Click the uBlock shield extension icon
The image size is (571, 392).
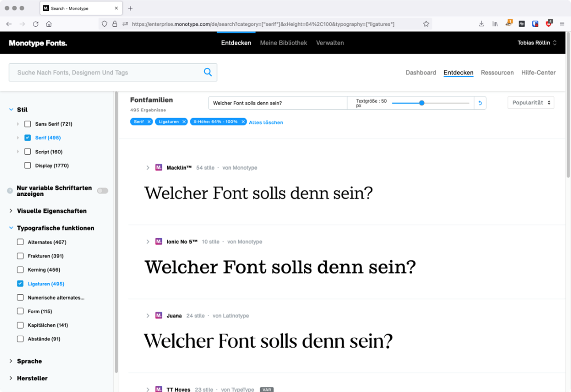[x=549, y=24]
